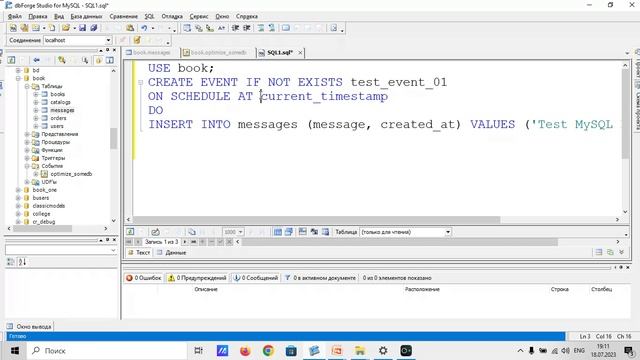Image resolution: width=640 pixels, height=360 pixels.
Task: Click the card view icon in results toolbar
Action: point(289,232)
